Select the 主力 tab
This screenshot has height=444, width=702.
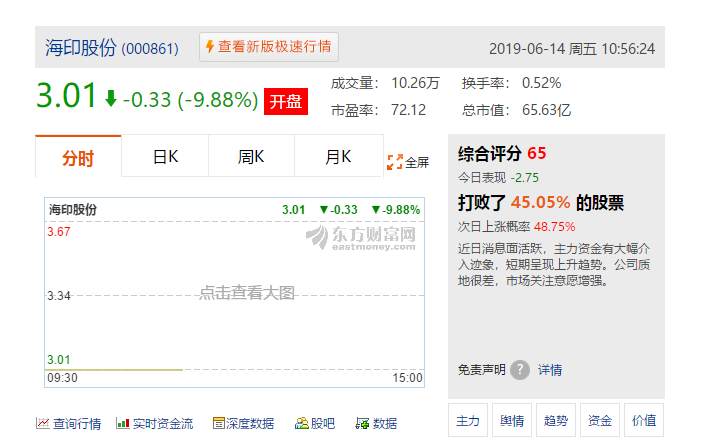click(468, 420)
